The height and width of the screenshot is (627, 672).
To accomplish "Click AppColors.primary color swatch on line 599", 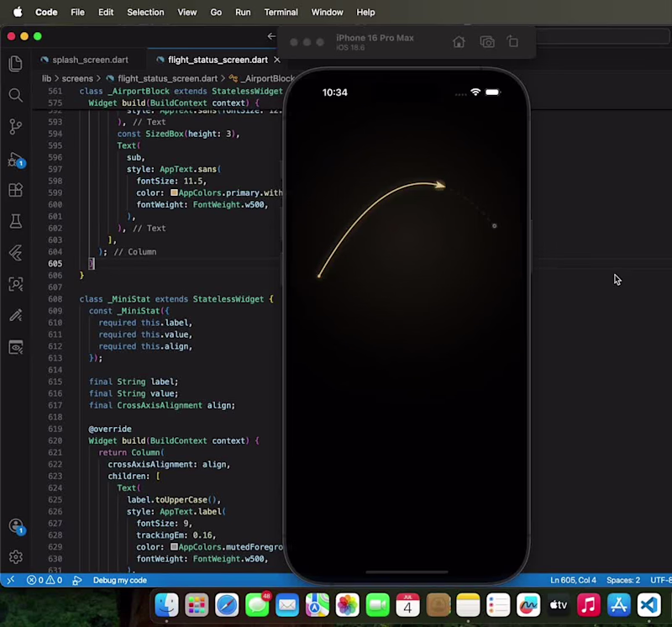I will 174,192.
